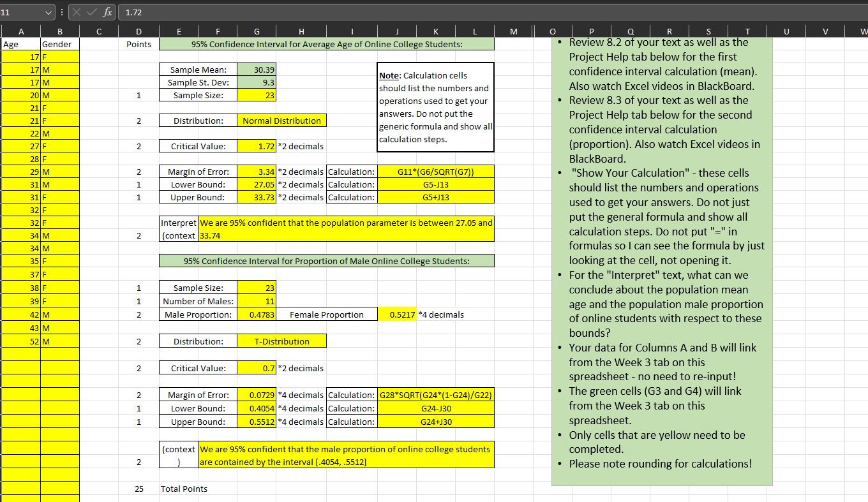
Task: Expand the column W header edge
Action: pos(864,31)
